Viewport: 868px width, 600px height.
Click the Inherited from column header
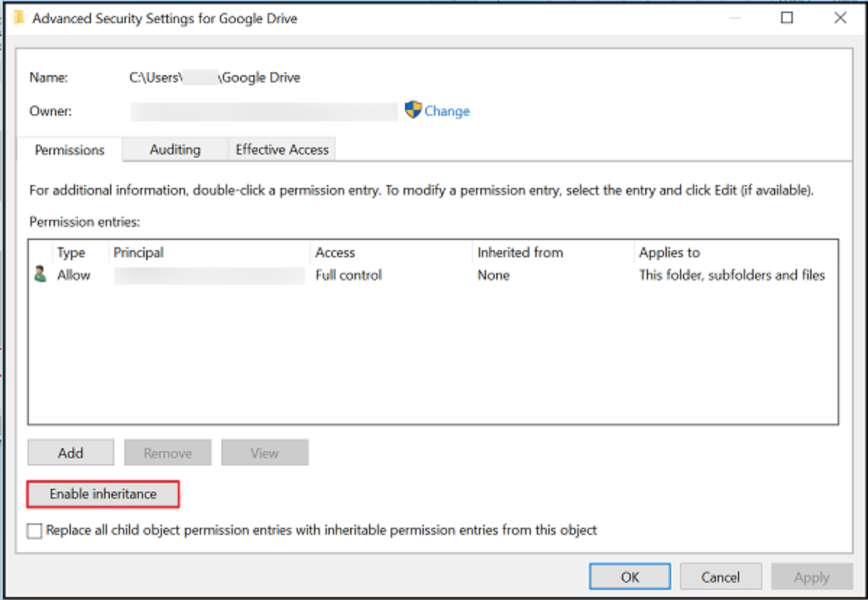tap(520, 252)
